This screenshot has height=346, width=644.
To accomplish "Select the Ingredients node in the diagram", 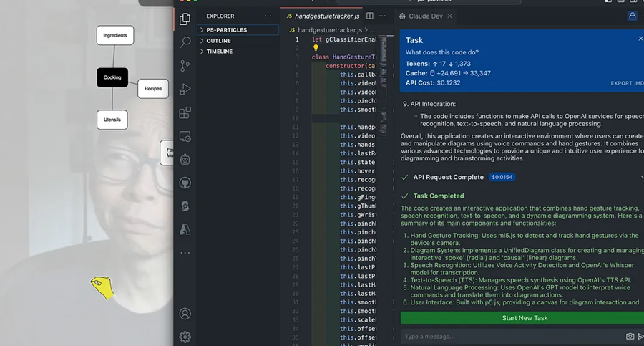I will point(115,35).
